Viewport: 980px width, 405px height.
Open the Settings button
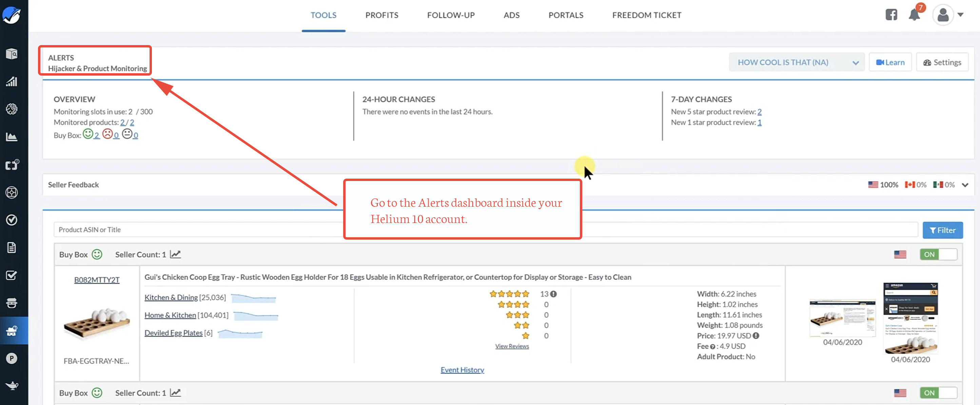point(942,62)
